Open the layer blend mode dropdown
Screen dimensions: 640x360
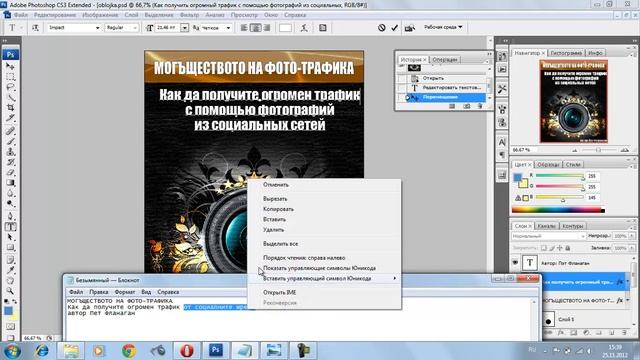click(548, 236)
